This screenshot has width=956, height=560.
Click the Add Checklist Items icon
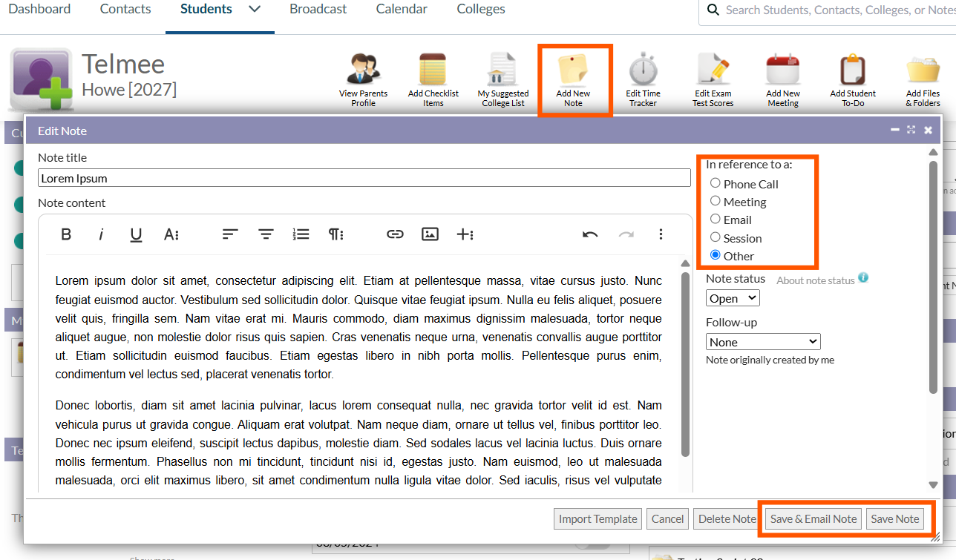pos(433,70)
